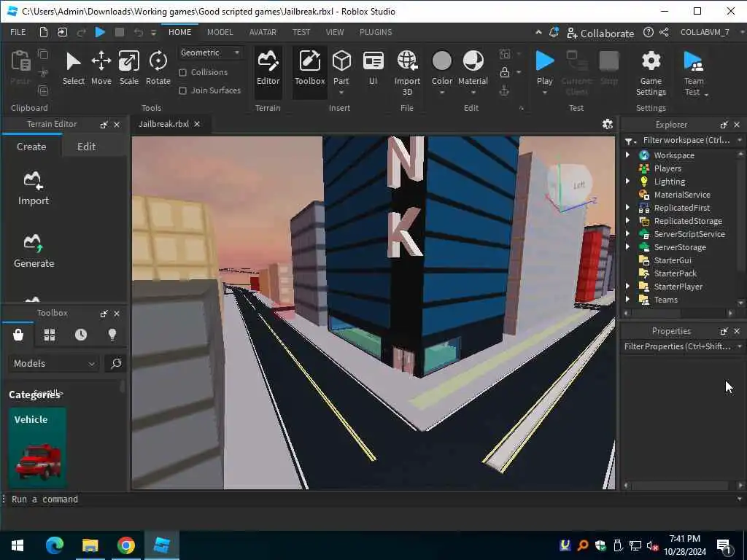
Task: Close the Terrain Editor panel
Action: point(117,125)
